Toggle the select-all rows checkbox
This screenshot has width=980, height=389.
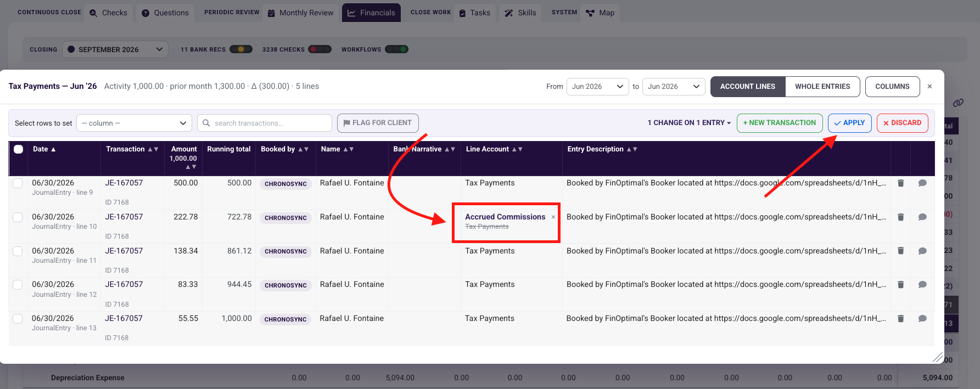pos(18,149)
